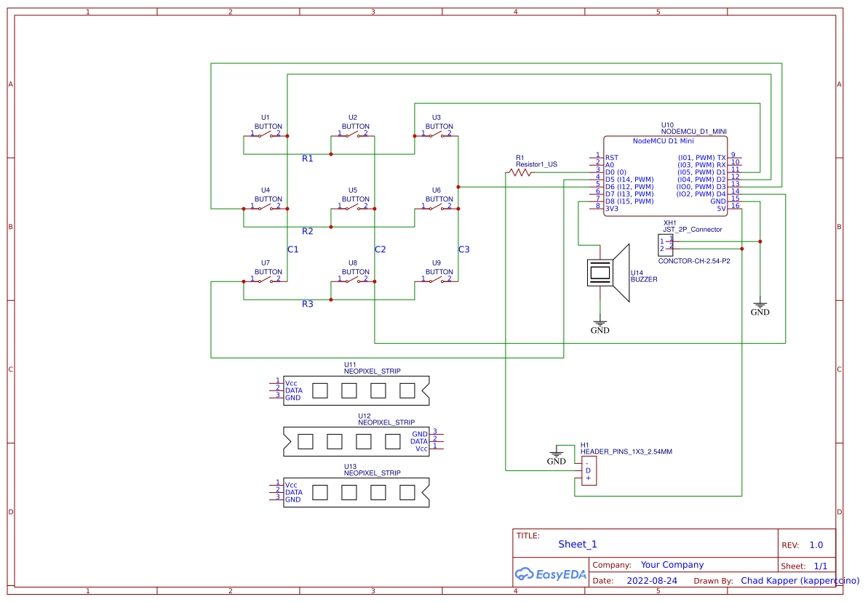Select the Drawn By Chad Kapper text
The height and width of the screenshot is (602, 868).
(800, 581)
